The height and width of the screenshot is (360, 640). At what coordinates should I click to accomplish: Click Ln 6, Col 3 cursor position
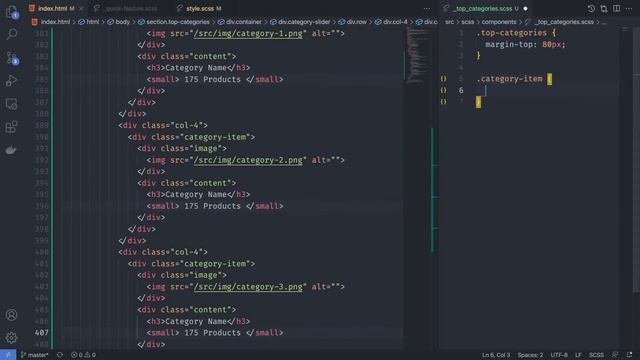coord(496,355)
